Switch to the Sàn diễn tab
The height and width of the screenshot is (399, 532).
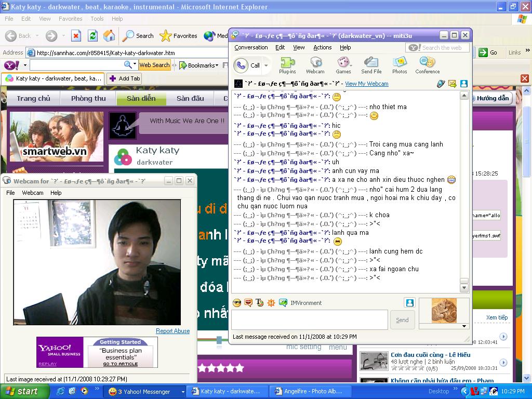point(141,98)
